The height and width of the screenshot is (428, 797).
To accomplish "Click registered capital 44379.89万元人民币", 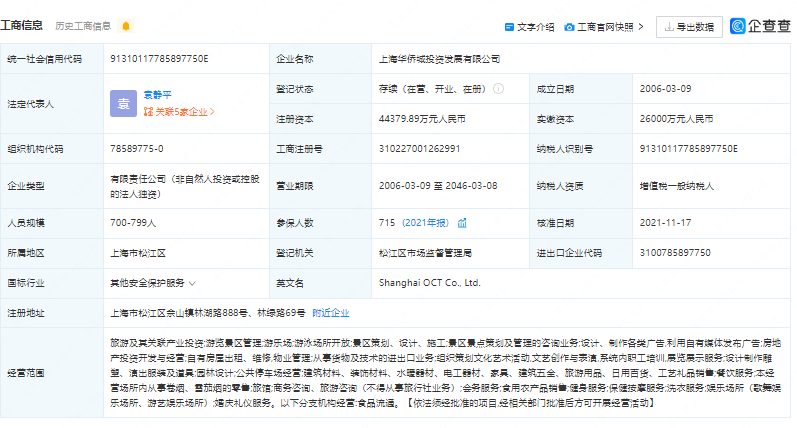I will pos(422,119).
